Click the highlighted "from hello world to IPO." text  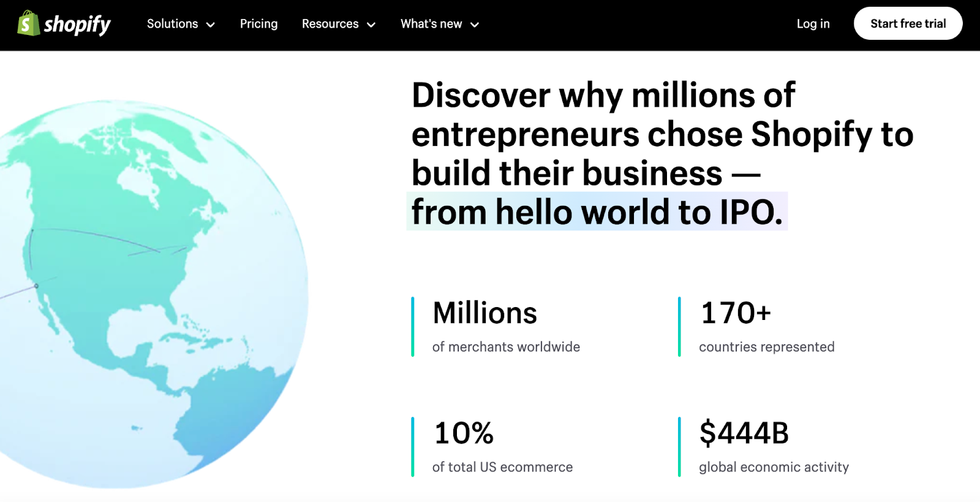click(x=597, y=212)
